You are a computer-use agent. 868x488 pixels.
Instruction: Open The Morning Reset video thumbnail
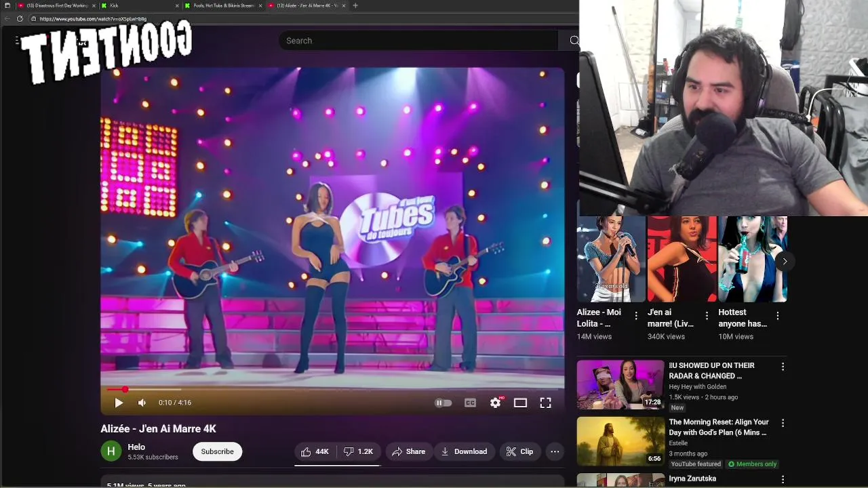(620, 441)
